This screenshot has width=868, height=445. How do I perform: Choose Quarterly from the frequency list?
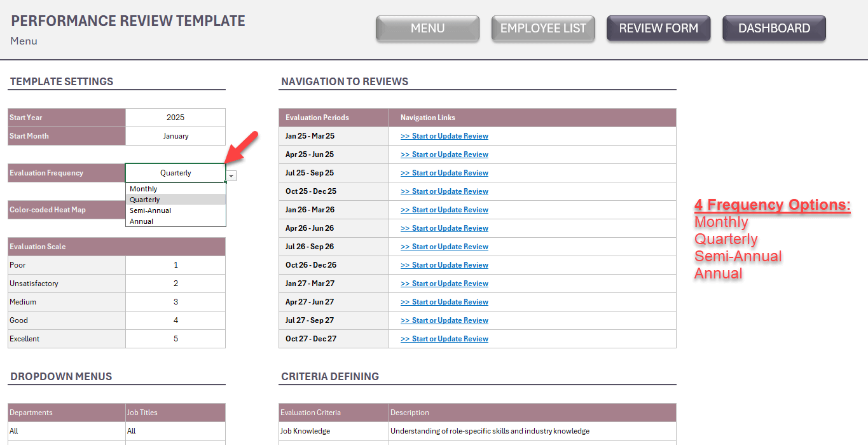176,200
